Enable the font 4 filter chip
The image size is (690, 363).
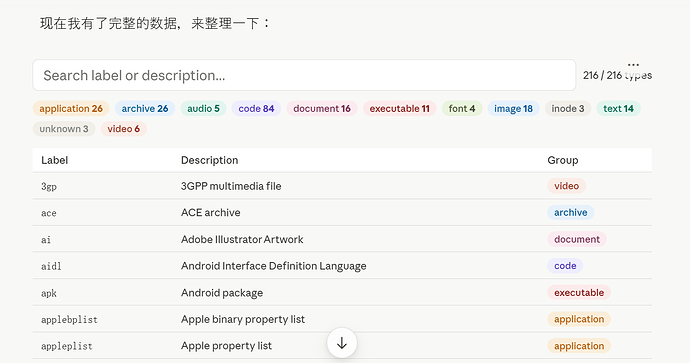pyautogui.click(x=462, y=109)
